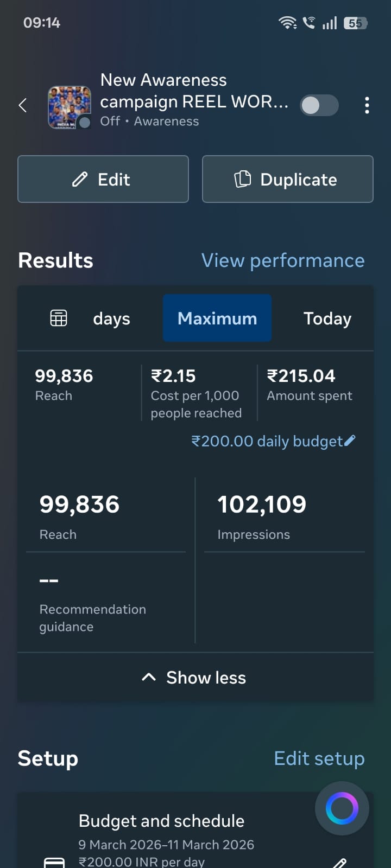Open View performance link

[283, 260]
